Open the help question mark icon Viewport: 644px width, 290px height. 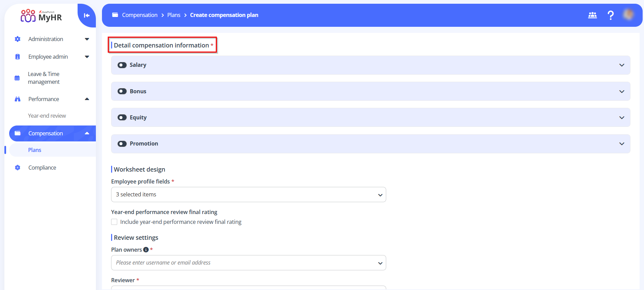(610, 15)
